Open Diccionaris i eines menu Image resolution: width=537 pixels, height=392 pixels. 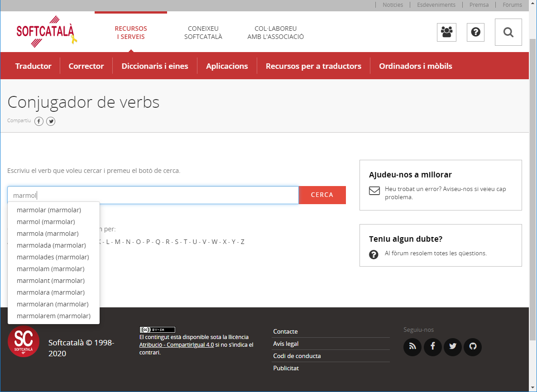point(155,66)
